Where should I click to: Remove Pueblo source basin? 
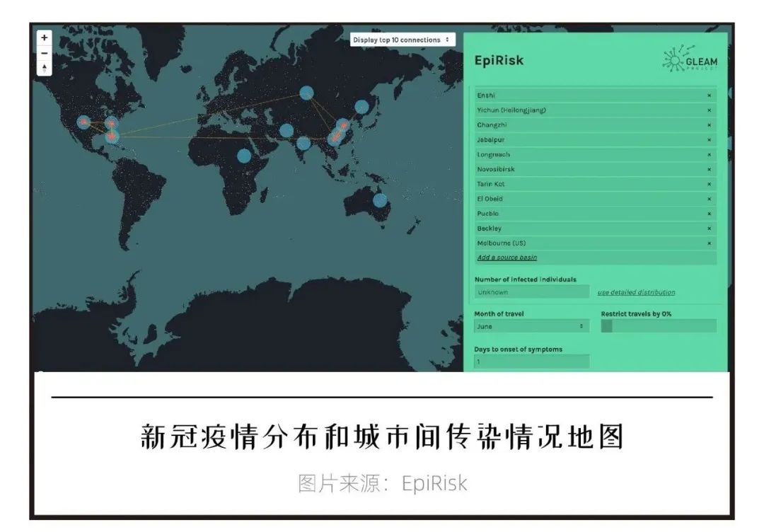(709, 214)
